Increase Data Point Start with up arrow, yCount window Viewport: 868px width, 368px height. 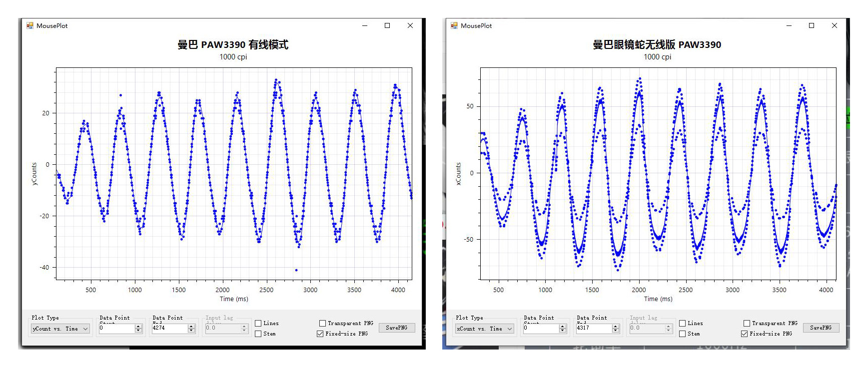(x=138, y=326)
